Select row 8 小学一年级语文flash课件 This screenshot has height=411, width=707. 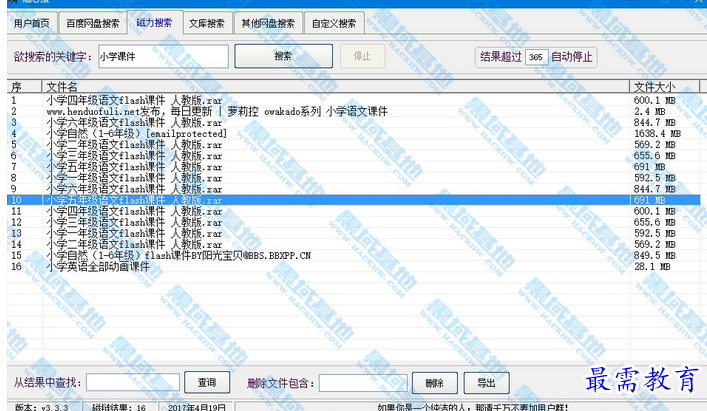[x=354, y=178]
